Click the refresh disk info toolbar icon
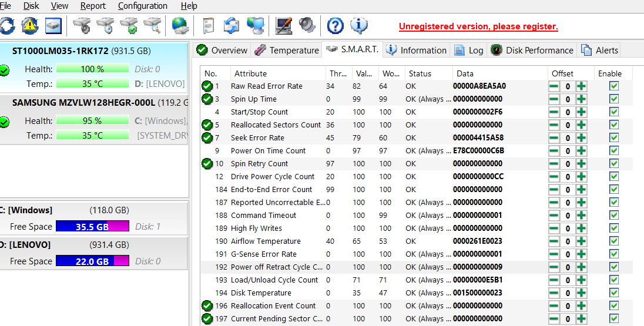644x326 pixels. [x=8, y=26]
